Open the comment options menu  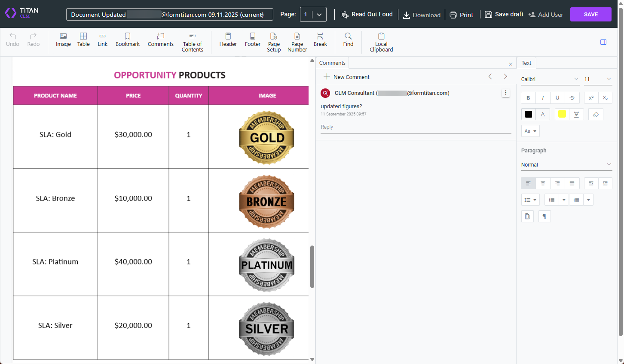pos(505,93)
